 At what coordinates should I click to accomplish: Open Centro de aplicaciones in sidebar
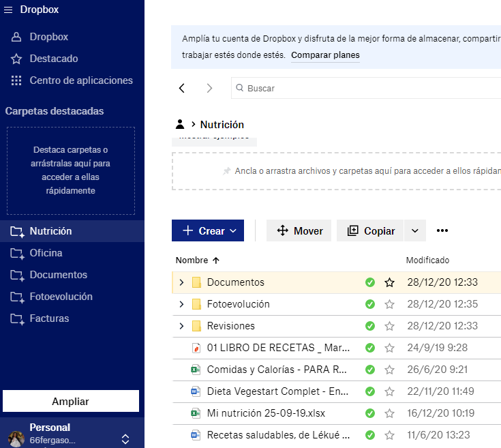(80, 80)
